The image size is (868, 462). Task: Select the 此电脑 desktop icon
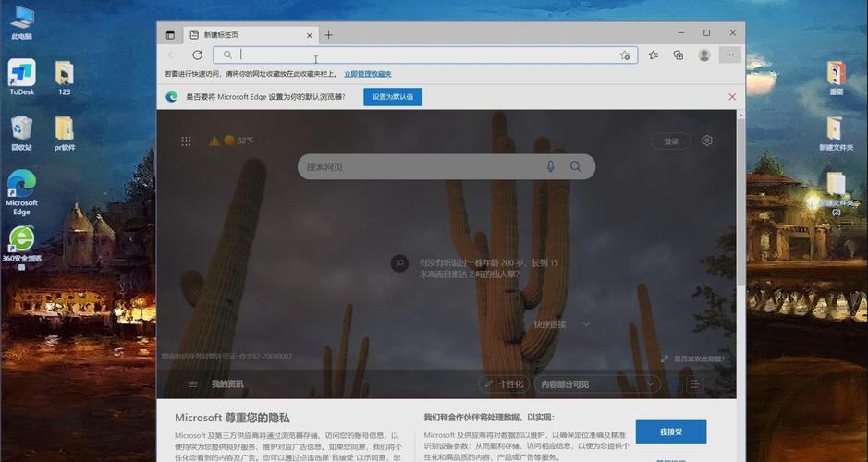point(21,23)
